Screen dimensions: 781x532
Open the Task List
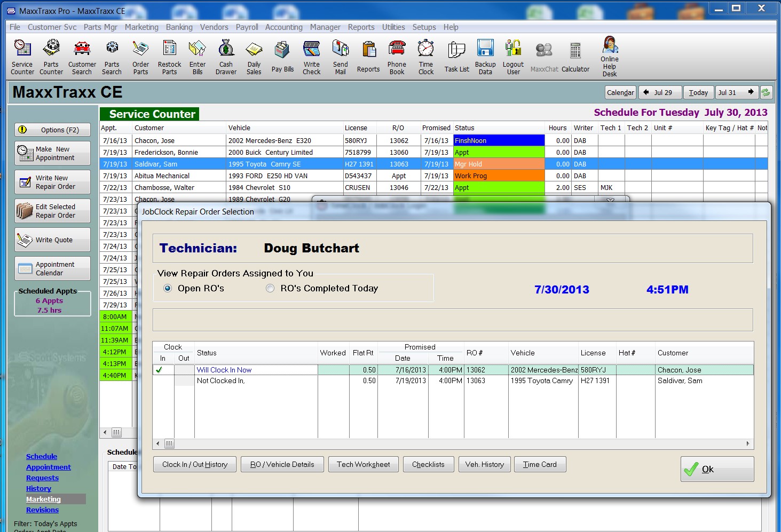point(457,57)
